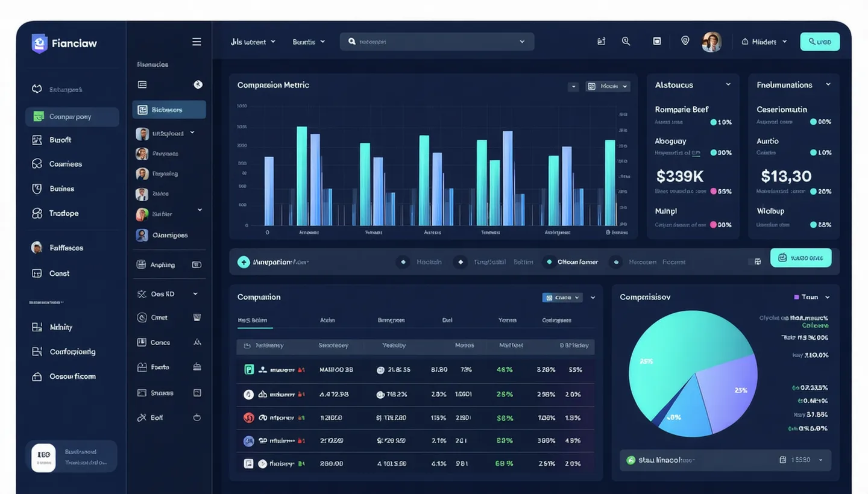
Task: Open the Beuntis dropdown menu
Action: pyautogui.click(x=309, y=42)
